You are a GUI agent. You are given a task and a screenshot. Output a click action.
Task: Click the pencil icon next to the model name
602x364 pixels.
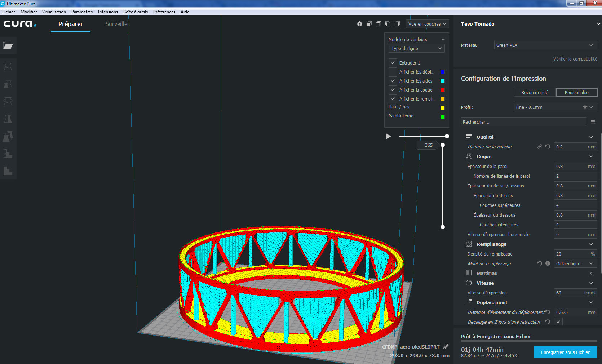click(x=446, y=347)
